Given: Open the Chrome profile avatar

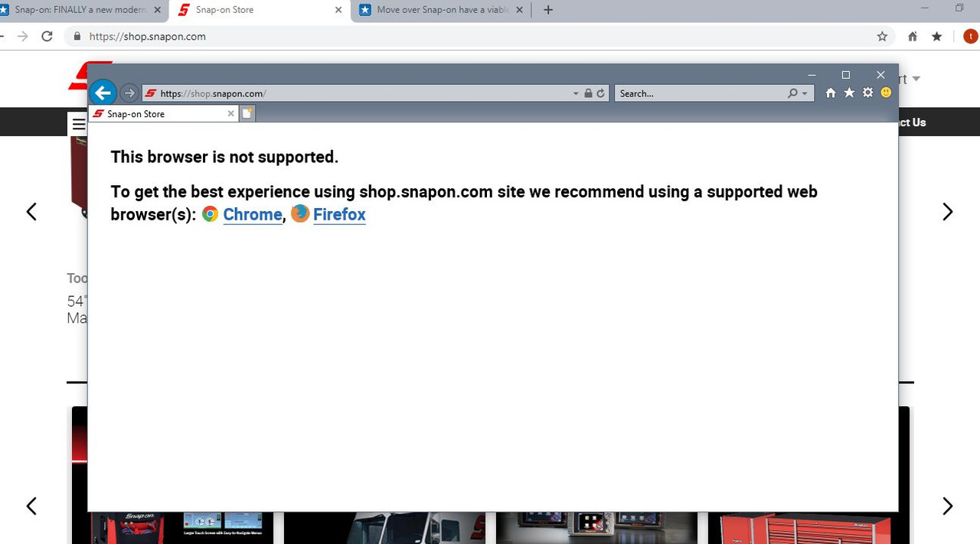Looking at the screenshot, I should pyautogui.click(x=970, y=36).
